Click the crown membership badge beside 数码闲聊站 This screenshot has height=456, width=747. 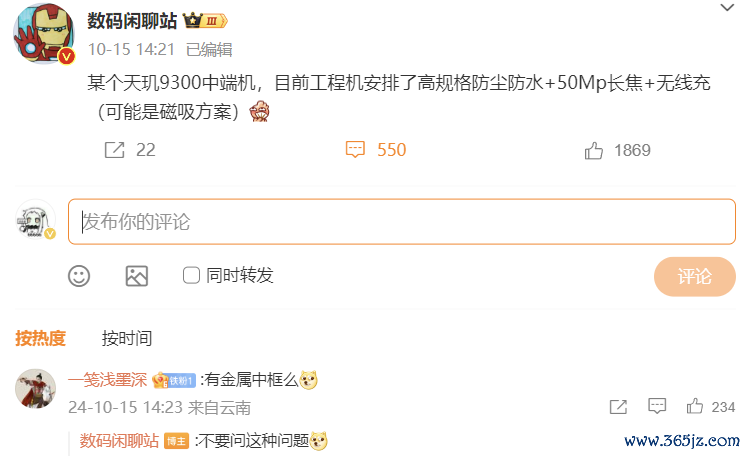point(206,21)
